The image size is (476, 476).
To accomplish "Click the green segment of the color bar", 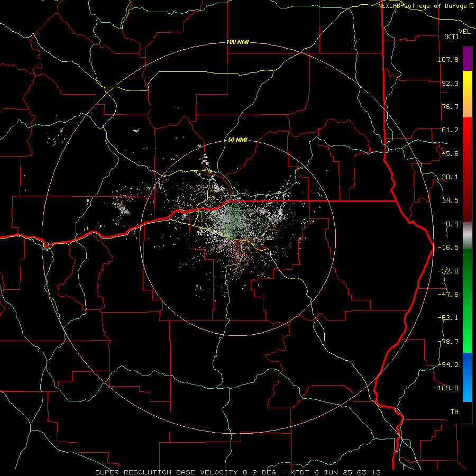I will coord(467,300).
